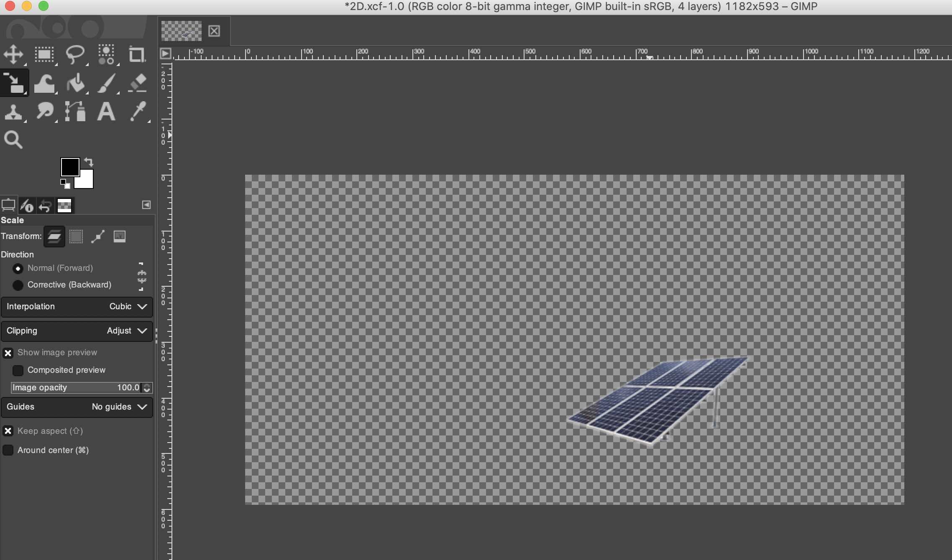Select the Scale transform tool
This screenshot has height=560, width=952.
pos(14,83)
